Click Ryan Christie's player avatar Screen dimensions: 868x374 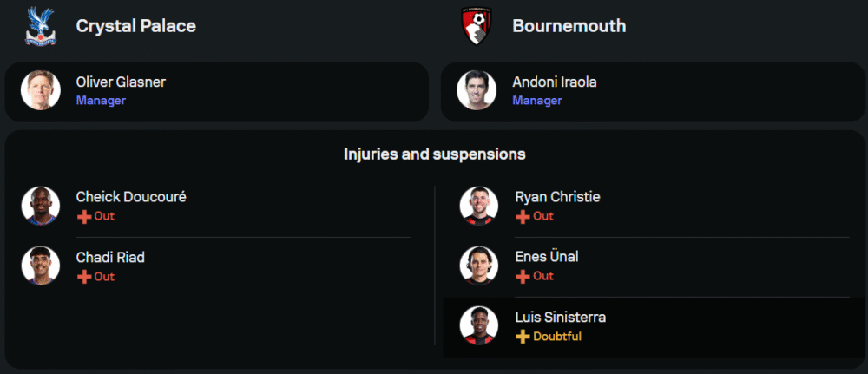coord(479,206)
